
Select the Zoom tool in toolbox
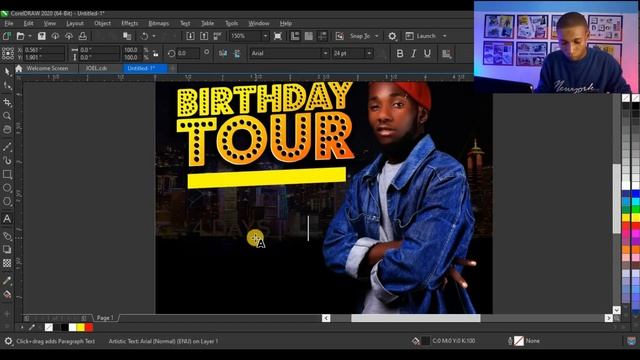click(x=7, y=116)
